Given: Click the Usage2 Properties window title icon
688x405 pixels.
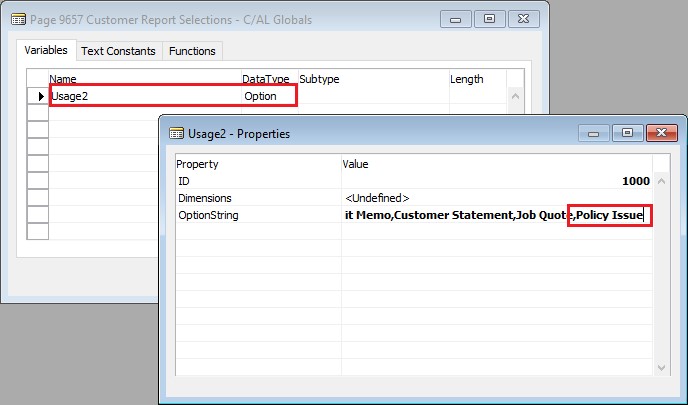Looking at the screenshot, I should point(177,133).
